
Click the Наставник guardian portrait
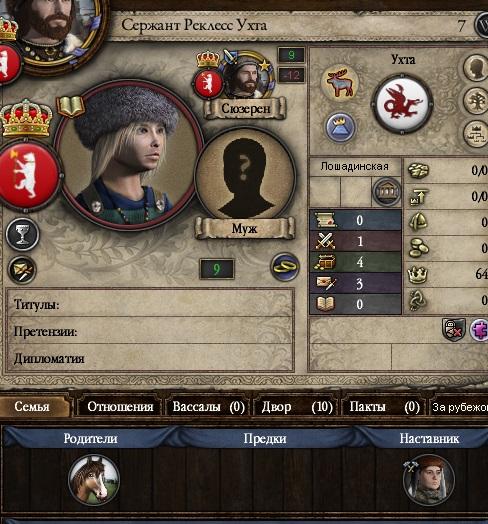click(429, 480)
